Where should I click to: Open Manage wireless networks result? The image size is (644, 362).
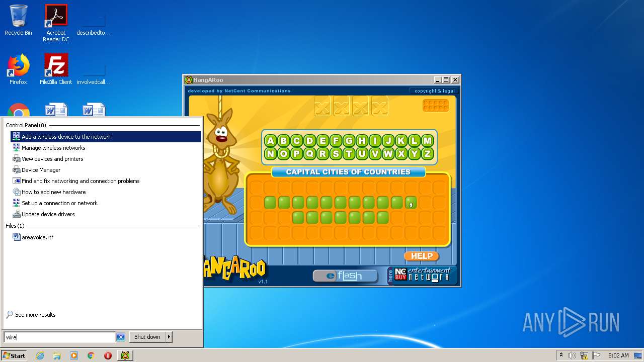click(106, 148)
